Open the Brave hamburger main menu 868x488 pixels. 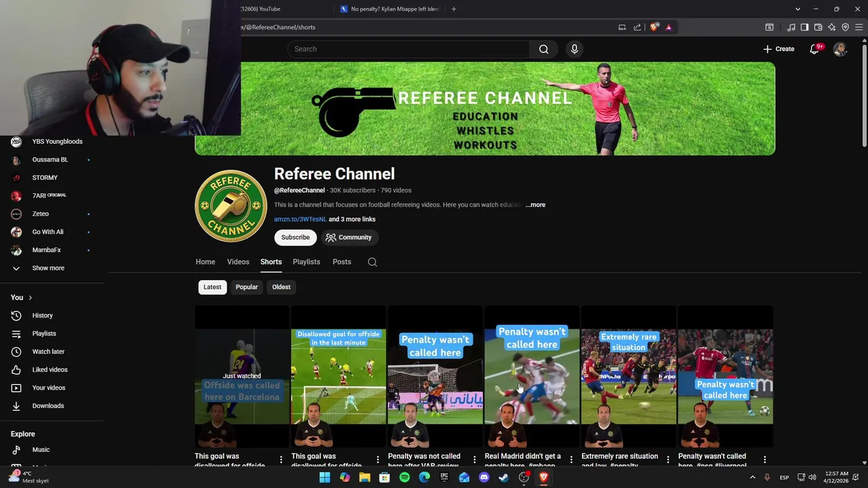tap(859, 27)
